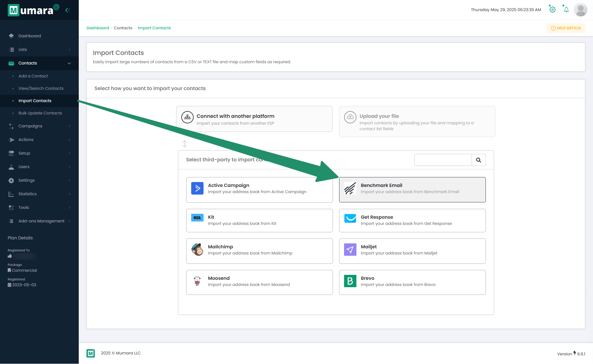The image size is (593, 364).
Task: Click Active Campaign logo icon
Action: click(x=197, y=188)
